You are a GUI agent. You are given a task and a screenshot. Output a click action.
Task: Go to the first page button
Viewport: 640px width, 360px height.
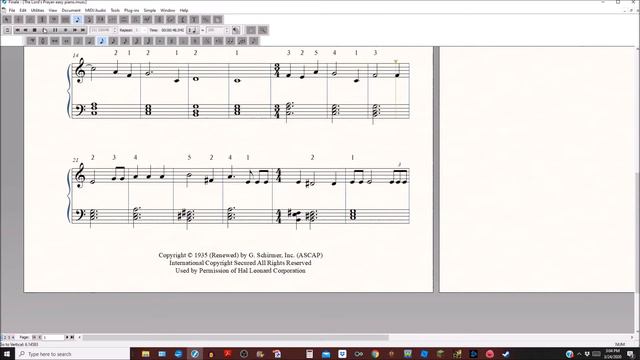click(x=34, y=338)
